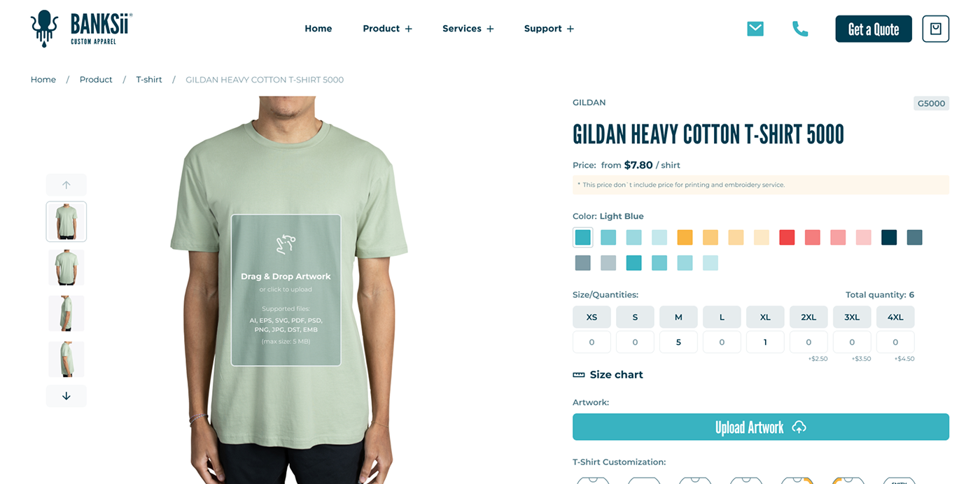This screenshot has height=484, width=980.
Task: Show next thumbnails with down arrow
Action: tap(66, 396)
